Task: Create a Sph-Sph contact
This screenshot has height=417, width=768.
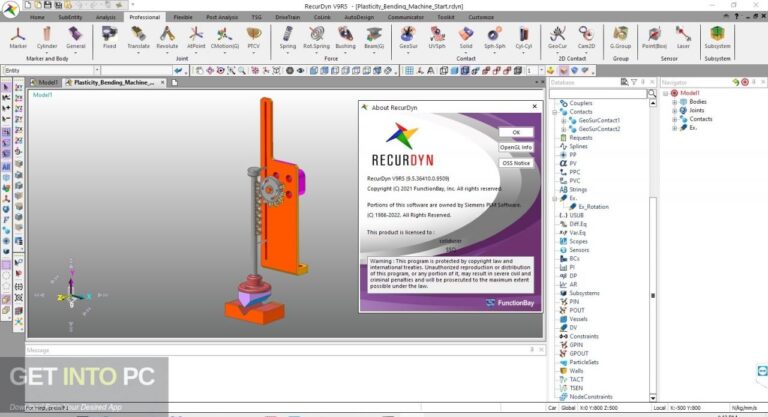Action: point(495,38)
